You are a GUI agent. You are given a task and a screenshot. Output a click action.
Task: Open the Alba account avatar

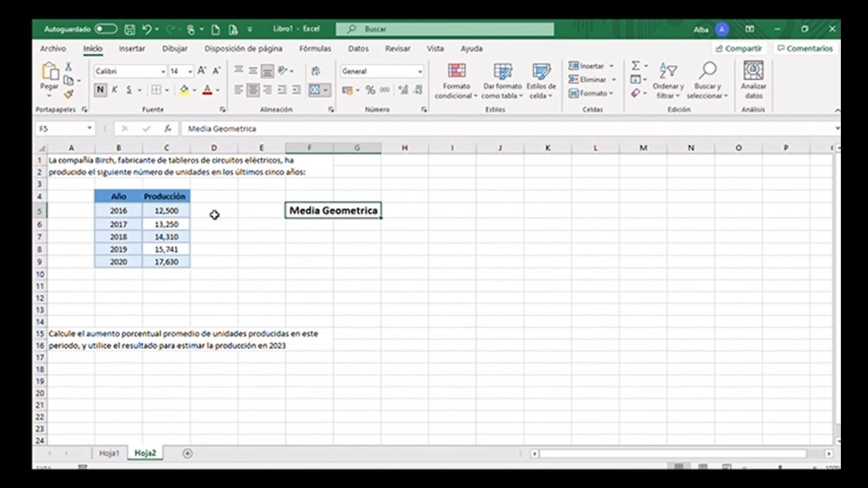[x=722, y=29]
